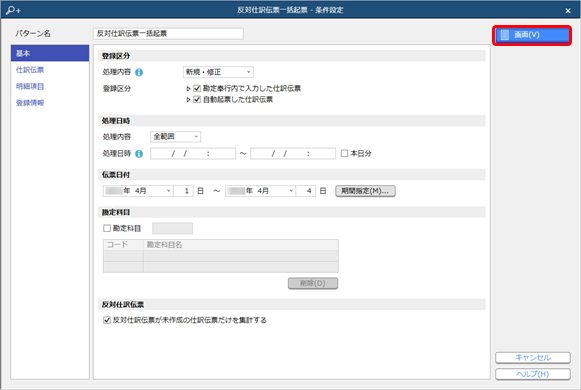
Task: Click the 勘定科目名 column header
Action: (x=241, y=245)
